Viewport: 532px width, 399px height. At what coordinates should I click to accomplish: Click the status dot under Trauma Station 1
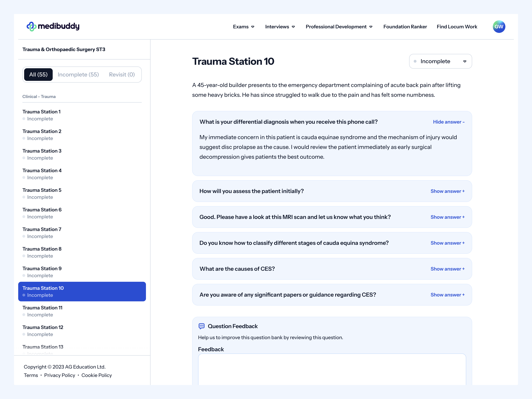point(24,119)
